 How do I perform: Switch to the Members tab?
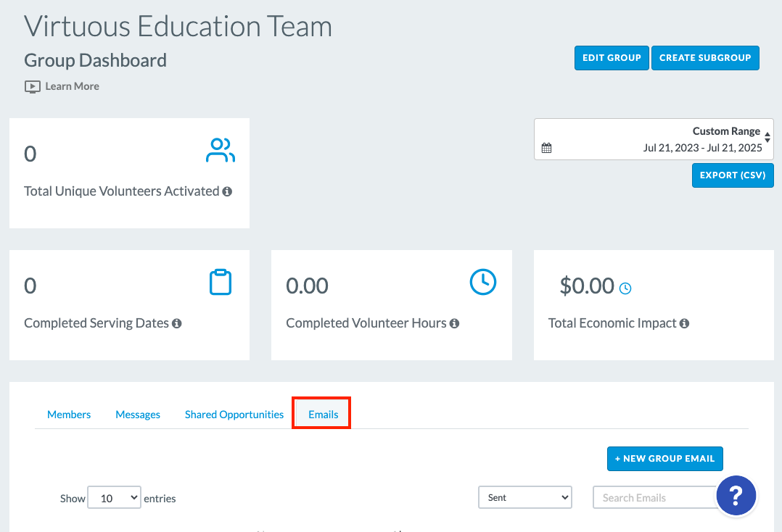point(69,415)
